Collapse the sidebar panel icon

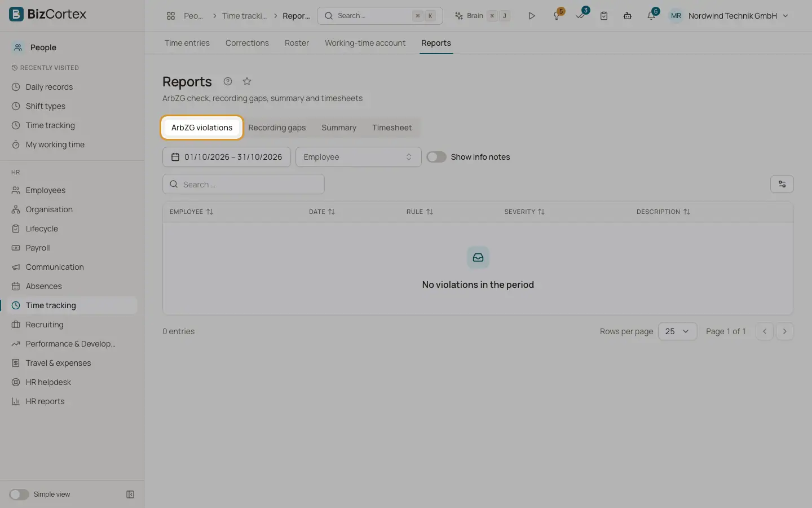(x=130, y=494)
